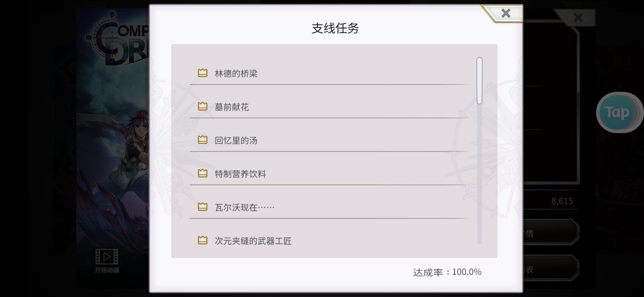Screen dimensions: 644x297
Task: Open the 瓦尔沃现在…… quest entry
Action: pos(329,208)
